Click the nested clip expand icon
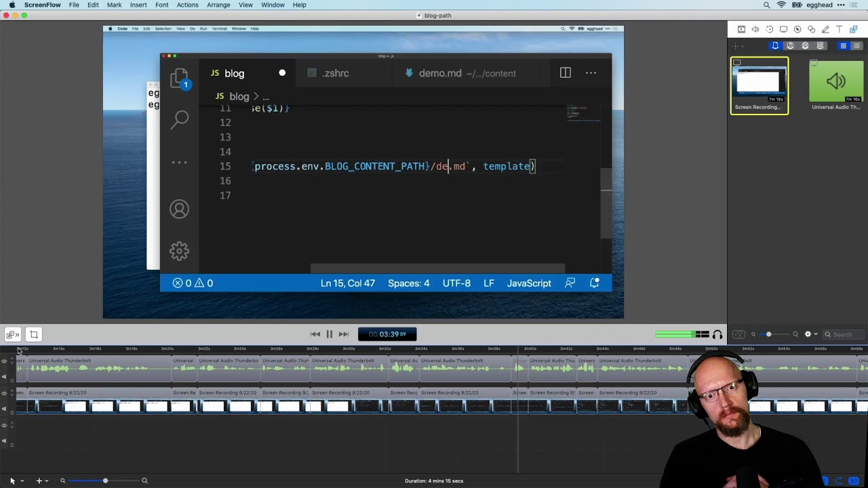Image resolution: width=868 pixels, height=488 pixels. click(12, 334)
